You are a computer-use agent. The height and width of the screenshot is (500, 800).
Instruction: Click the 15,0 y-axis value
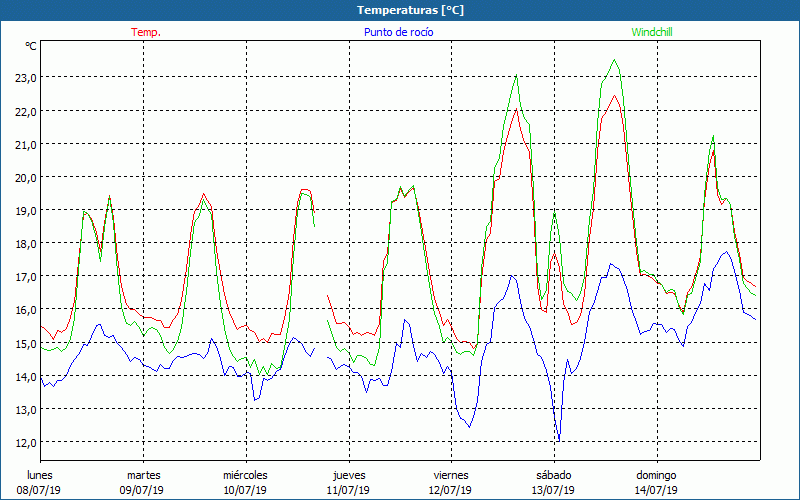coord(26,344)
